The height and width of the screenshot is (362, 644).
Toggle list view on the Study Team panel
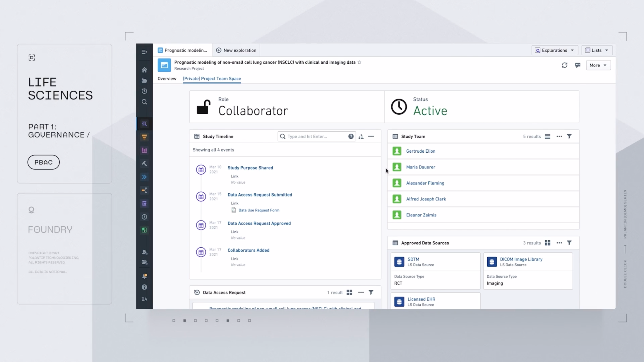point(547,136)
